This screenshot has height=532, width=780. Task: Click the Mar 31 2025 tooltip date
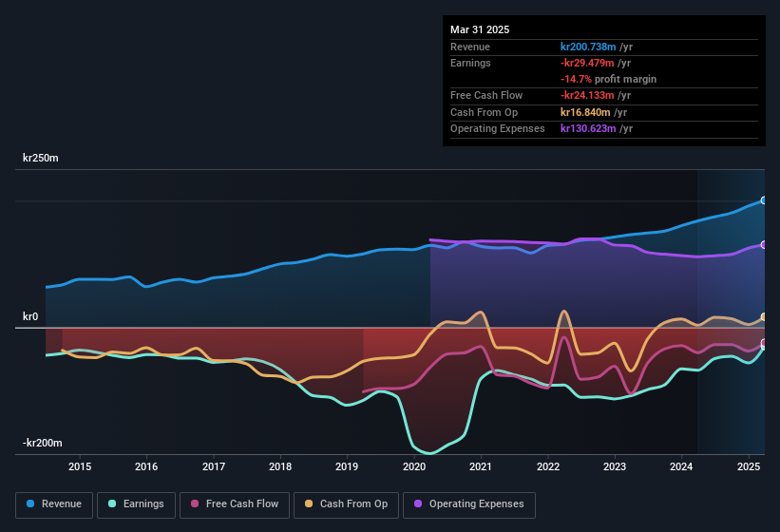pos(480,29)
